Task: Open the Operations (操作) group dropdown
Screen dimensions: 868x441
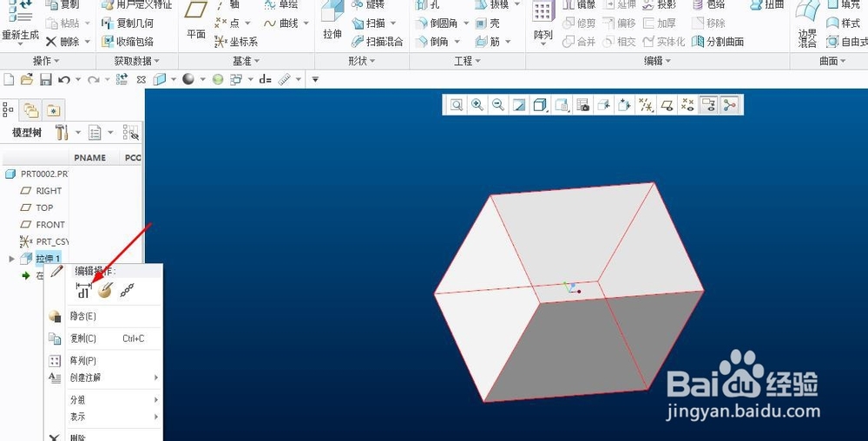Action: (46, 61)
